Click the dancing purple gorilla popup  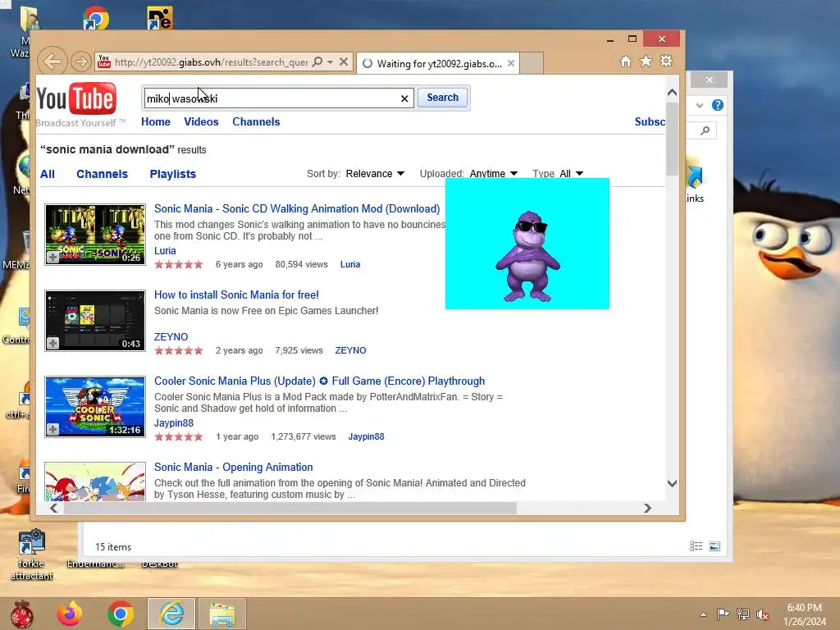(x=527, y=244)
